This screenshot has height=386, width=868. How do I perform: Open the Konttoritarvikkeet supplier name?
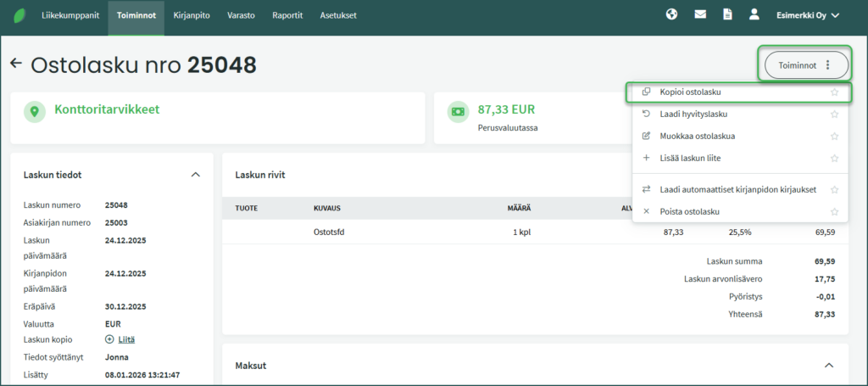pos(107,109)
